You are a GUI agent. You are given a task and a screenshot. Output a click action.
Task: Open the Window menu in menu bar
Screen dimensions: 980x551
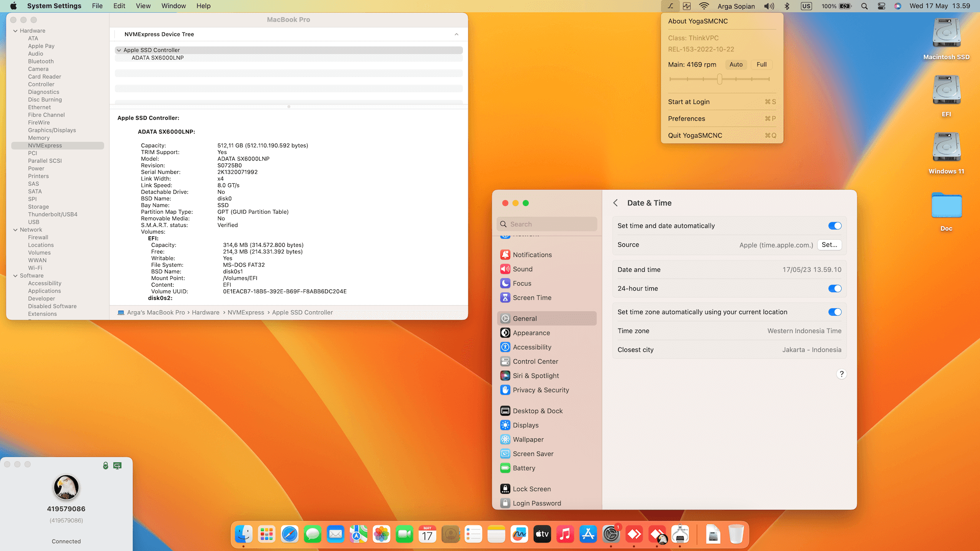[174, 6]
